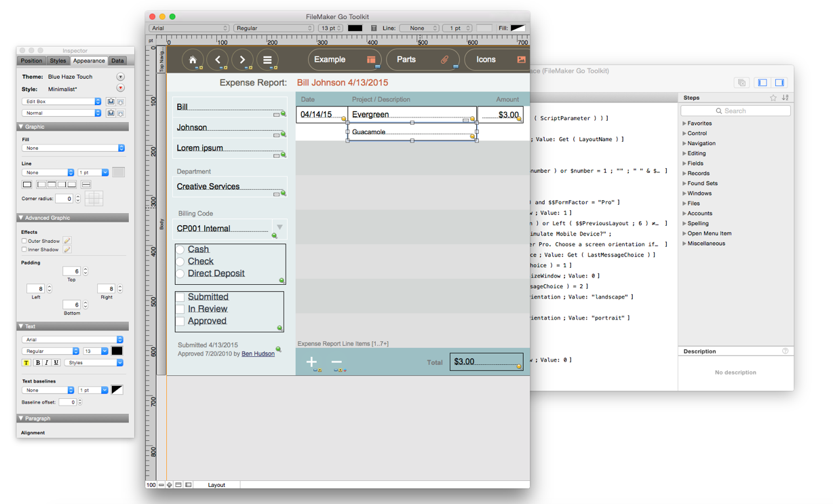Click the plus icon to add line item

311,362
